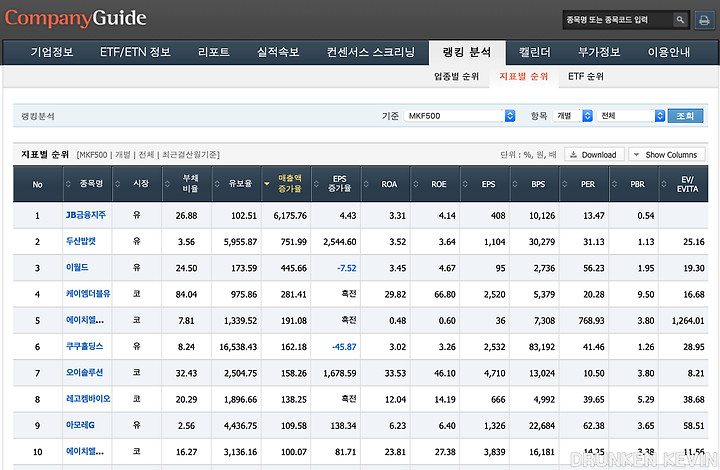The height and width of the screenshot is (470, 720).
Task: Click the CompanyGuide logo
Action: (75, 18)
